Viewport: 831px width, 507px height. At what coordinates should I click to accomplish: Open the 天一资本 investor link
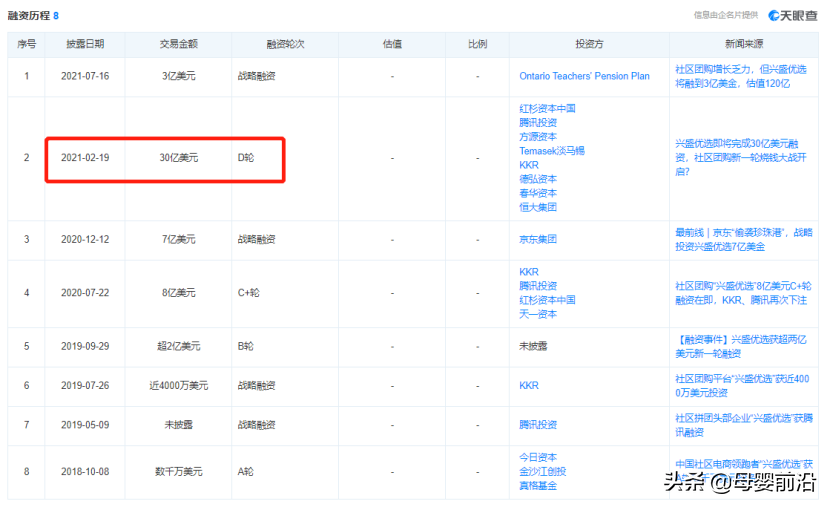[538, 314]
